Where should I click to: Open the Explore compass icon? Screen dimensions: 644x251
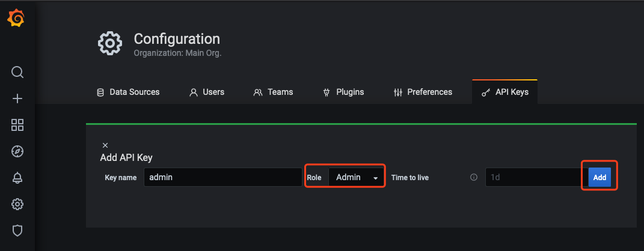(17, 151)
